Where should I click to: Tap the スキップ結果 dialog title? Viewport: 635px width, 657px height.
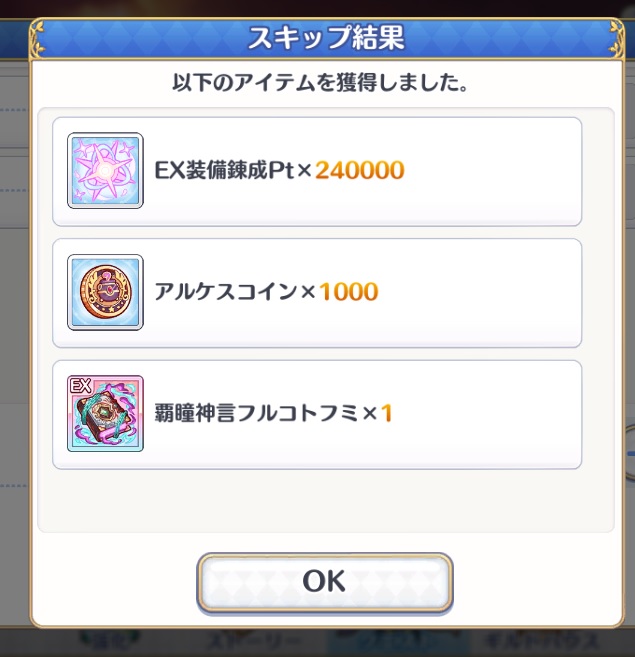[326, 38]
